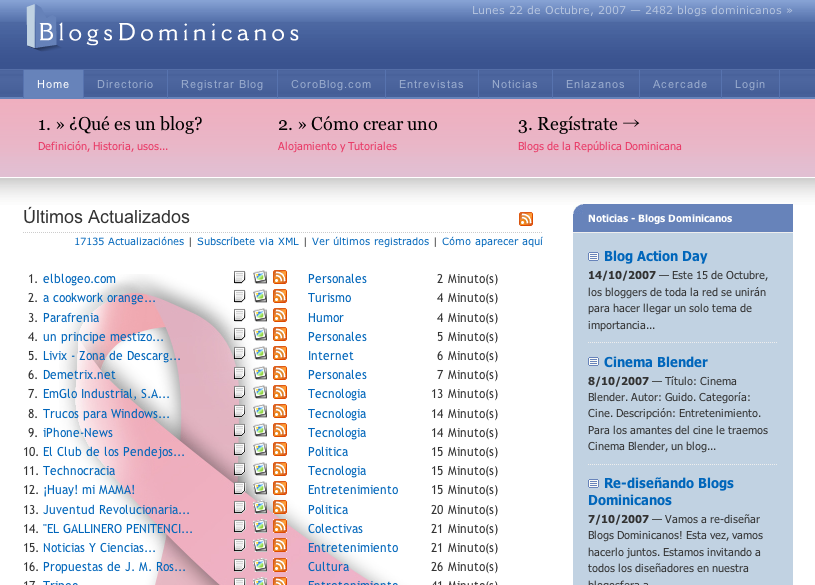The image size is (815, 585).
Task: Open the page icon for EL GALLINERO PENITENCI
Action: click(239, 526)
